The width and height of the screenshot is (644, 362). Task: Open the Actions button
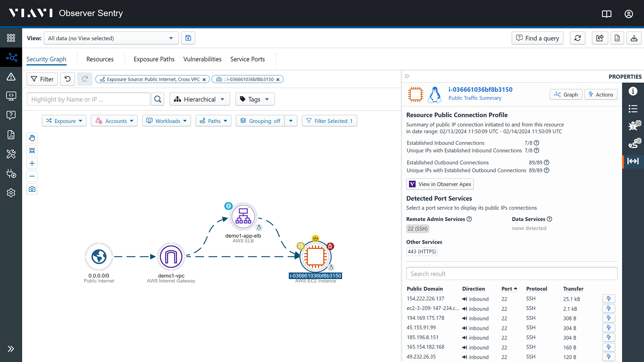[601, 95]
